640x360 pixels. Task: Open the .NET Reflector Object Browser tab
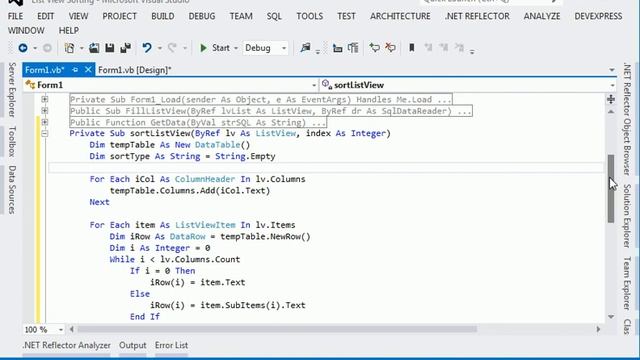(x=627, y=120)
